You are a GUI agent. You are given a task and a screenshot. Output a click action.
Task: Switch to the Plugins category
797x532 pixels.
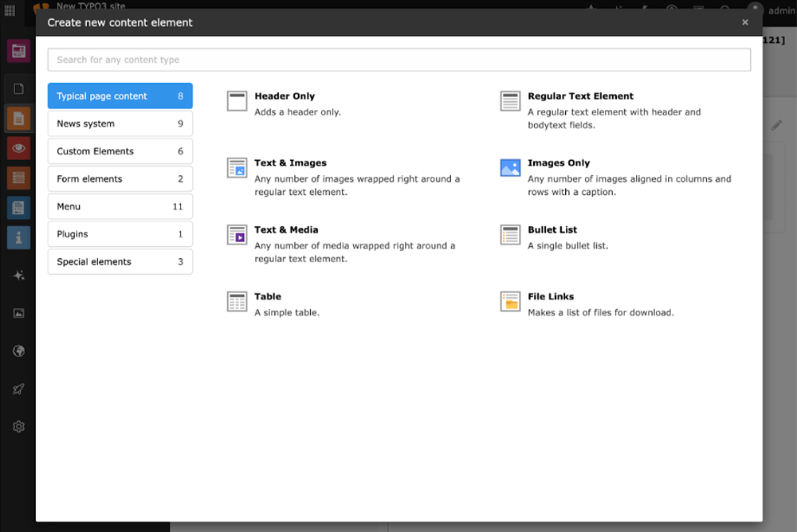[x=120, y=234]
